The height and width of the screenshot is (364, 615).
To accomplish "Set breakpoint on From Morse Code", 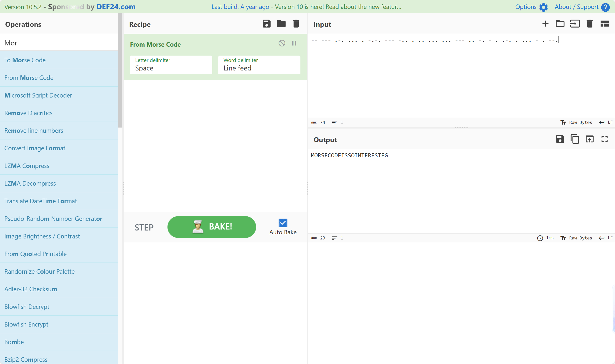I will click(294, 43).
